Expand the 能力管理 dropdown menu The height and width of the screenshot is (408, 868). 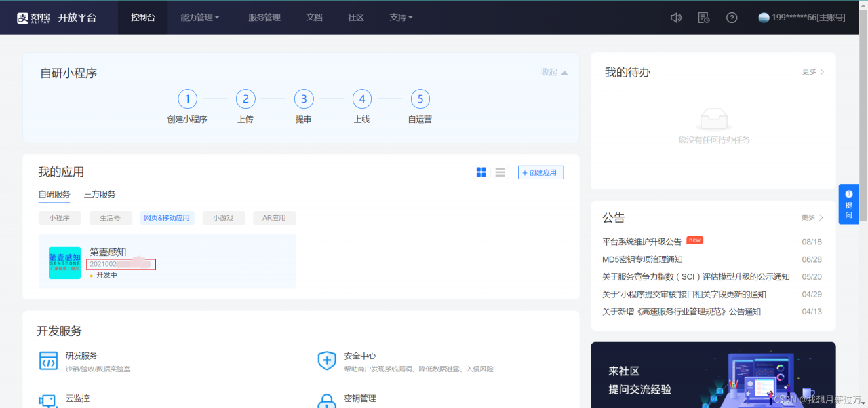(x=199, y=18)
